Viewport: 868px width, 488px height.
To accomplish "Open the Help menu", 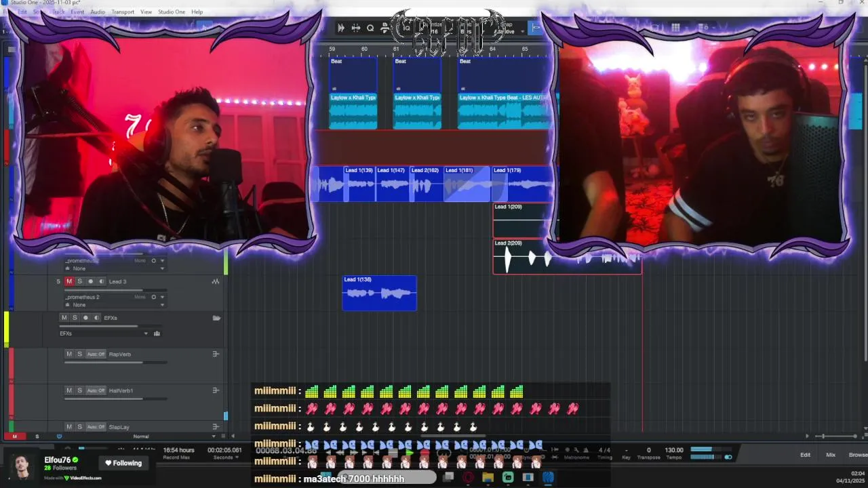I will 197,12.
